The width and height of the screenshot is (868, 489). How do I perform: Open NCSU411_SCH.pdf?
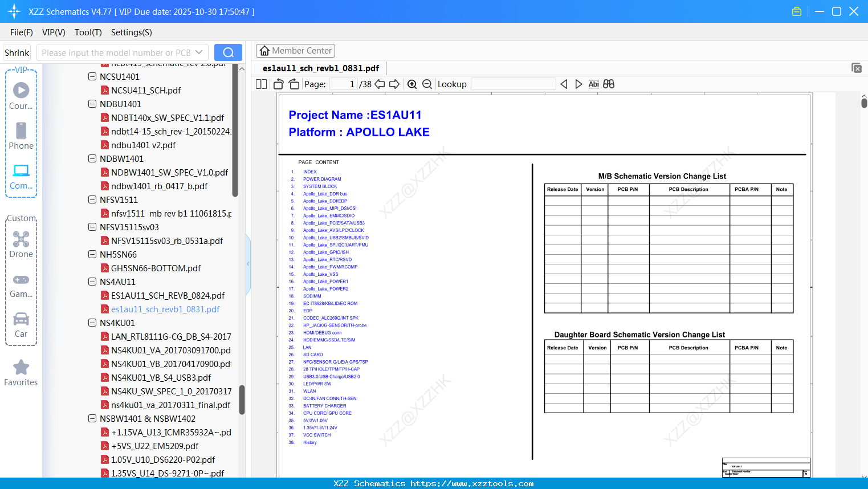point(146,90)
